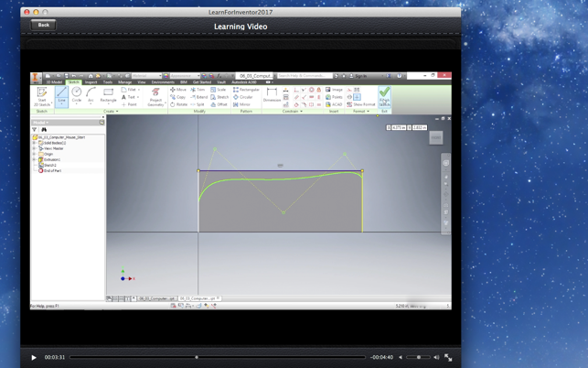Screen dimensions: 588x368
Task: Click the Front face of ViewCube
Action: [436, 138]
